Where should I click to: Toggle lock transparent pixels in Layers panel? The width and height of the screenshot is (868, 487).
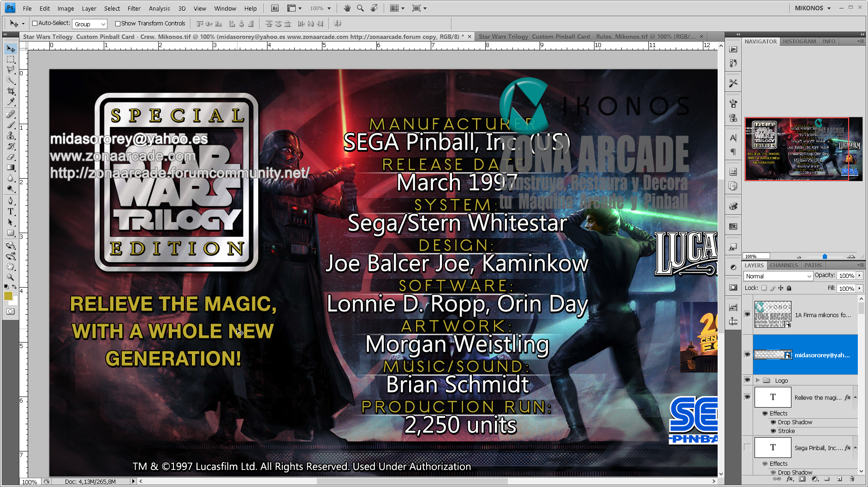(x=764, y=288)
